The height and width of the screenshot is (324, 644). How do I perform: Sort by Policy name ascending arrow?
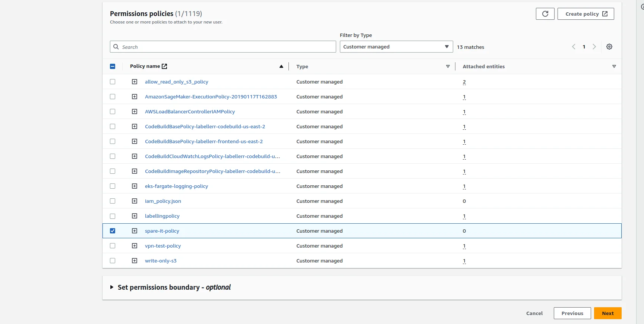coord(281,66)
